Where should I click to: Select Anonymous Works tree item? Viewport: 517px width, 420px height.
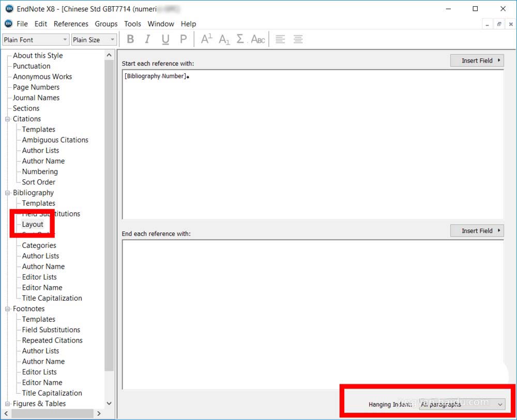click(42, 76)
